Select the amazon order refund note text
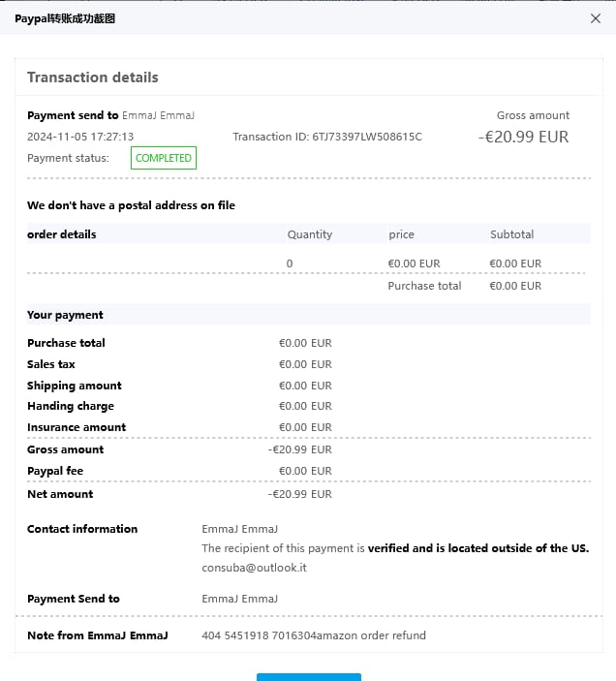 (314, 635)
